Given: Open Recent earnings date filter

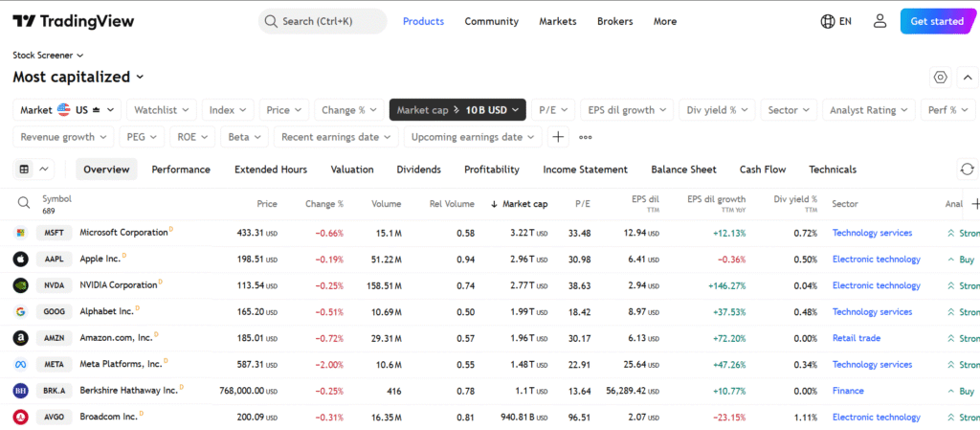Looking at the screenshot, I should pos(336,137).
